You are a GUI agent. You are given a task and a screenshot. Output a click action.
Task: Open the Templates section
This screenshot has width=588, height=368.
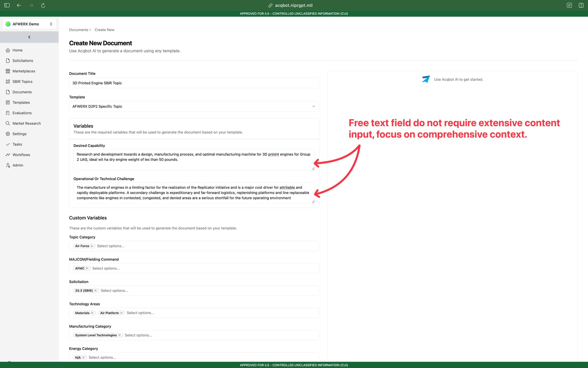click(x=21, y=103)
